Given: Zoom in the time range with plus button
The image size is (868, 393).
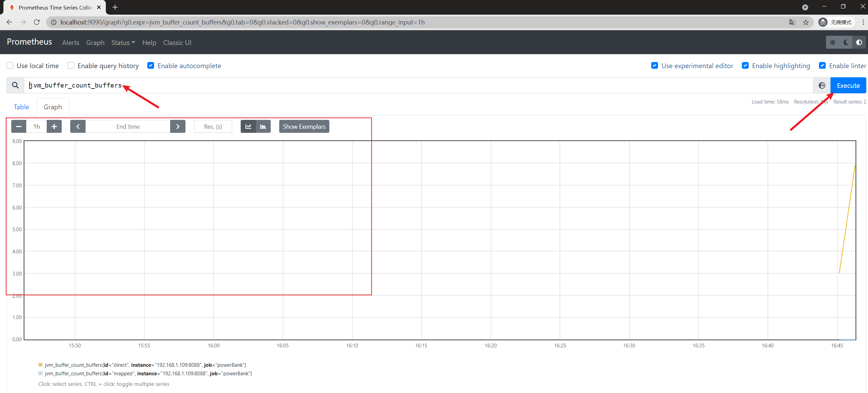Looking at the screenshot, I should click(54, 126).
